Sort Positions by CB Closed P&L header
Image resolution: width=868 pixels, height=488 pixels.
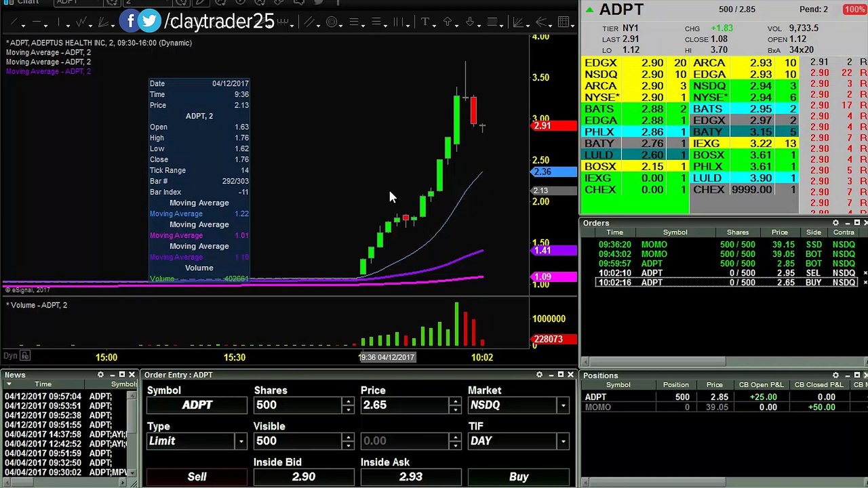pos(819,385)
